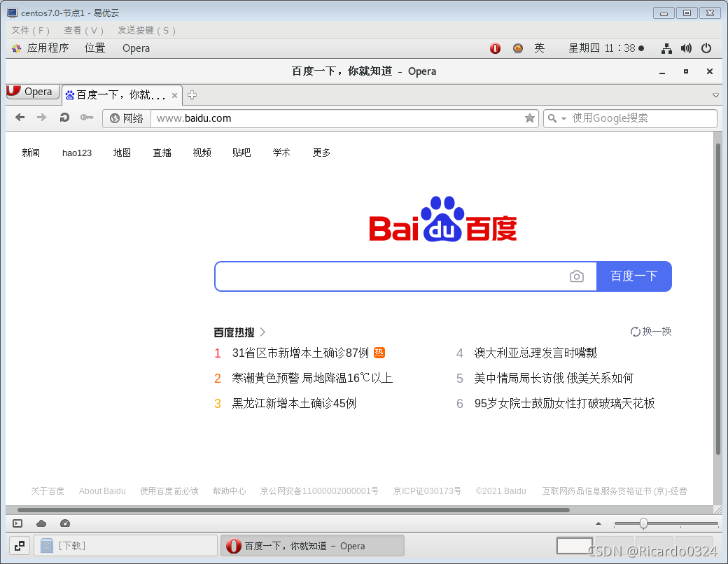
Task: Open the Google search engine dropdown
Action: [563, 118]
